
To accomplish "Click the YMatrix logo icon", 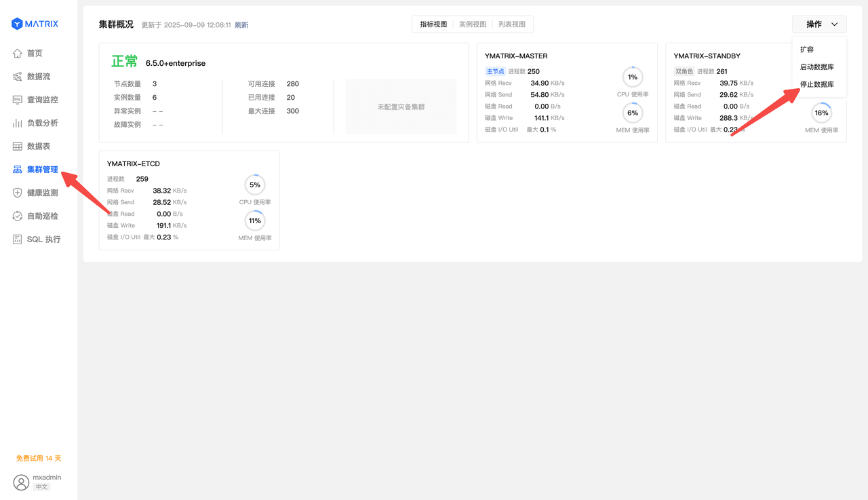I will point(17,24).
